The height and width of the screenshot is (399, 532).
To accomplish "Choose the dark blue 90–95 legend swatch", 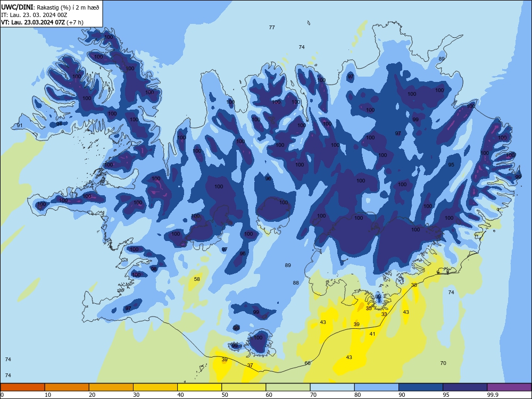I will click(421, 387).
